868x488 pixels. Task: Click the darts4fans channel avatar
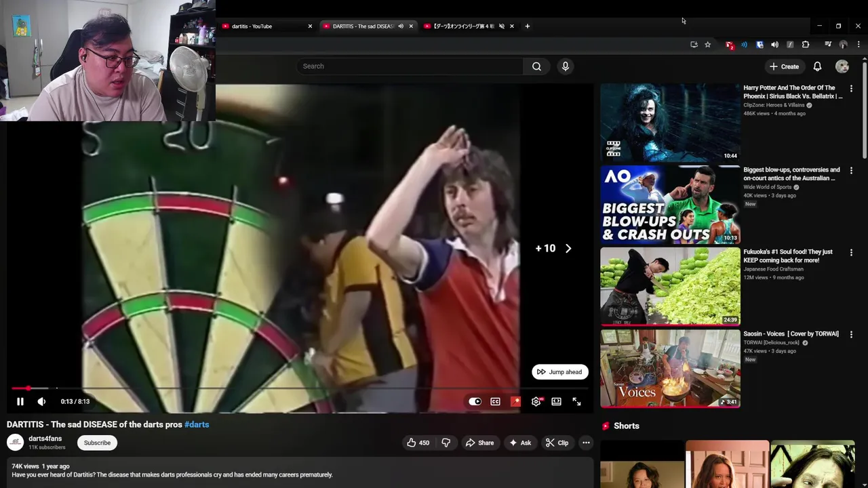pyautogui.click(x=15, y=443)
